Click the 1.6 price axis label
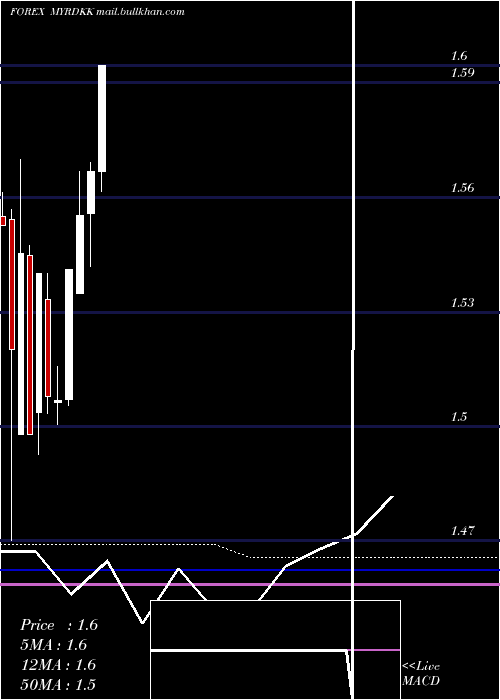Screen dimensions: 500x700 pyautogui.click(x=459, y=56)
